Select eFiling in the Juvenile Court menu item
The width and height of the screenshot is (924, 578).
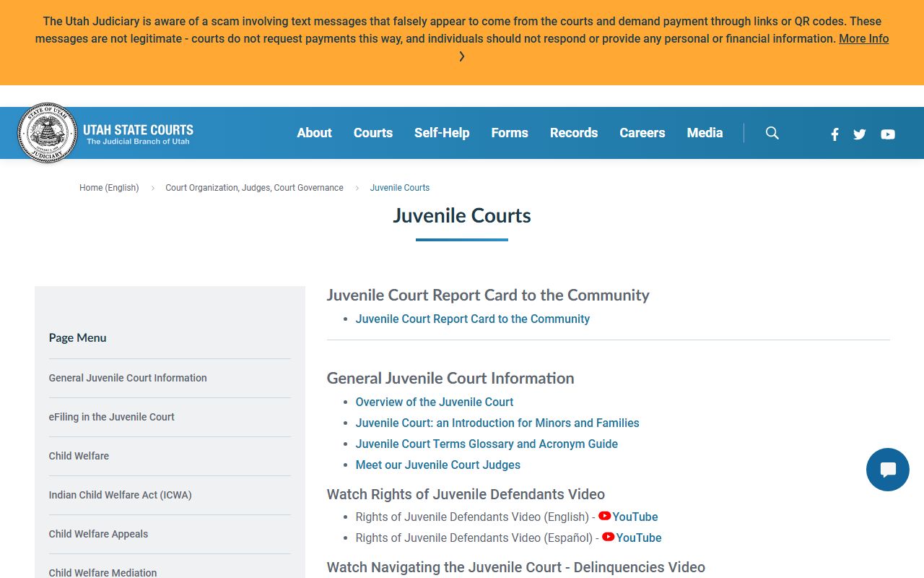(x=112, y=417)
